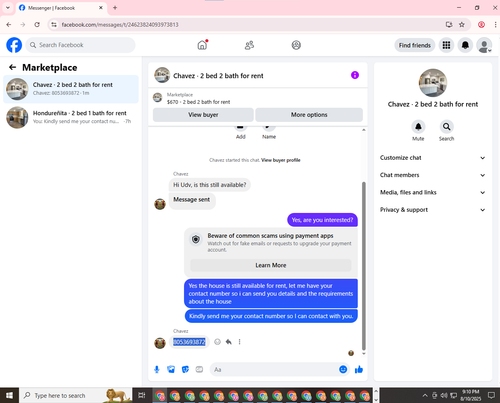Image resolution: width=500 pixels, height=403 pixels.
Task: Open the emoji picker in message field
Action: tap(343, 369)
